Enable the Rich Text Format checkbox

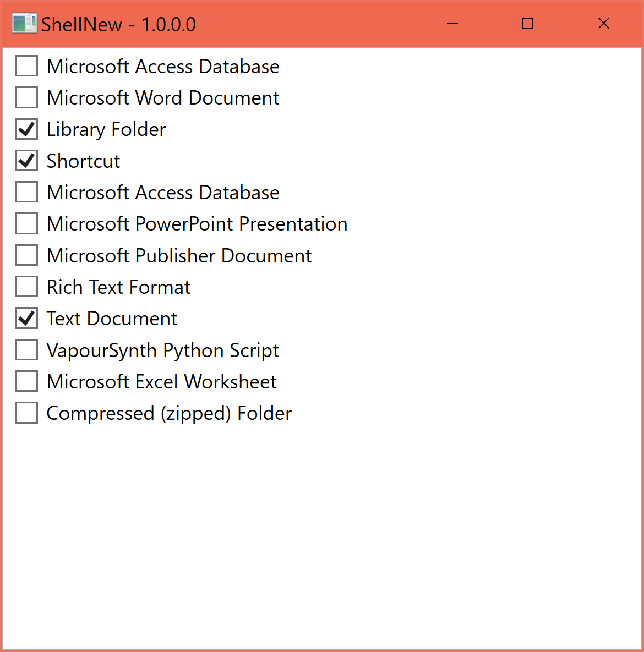point(26,287)
